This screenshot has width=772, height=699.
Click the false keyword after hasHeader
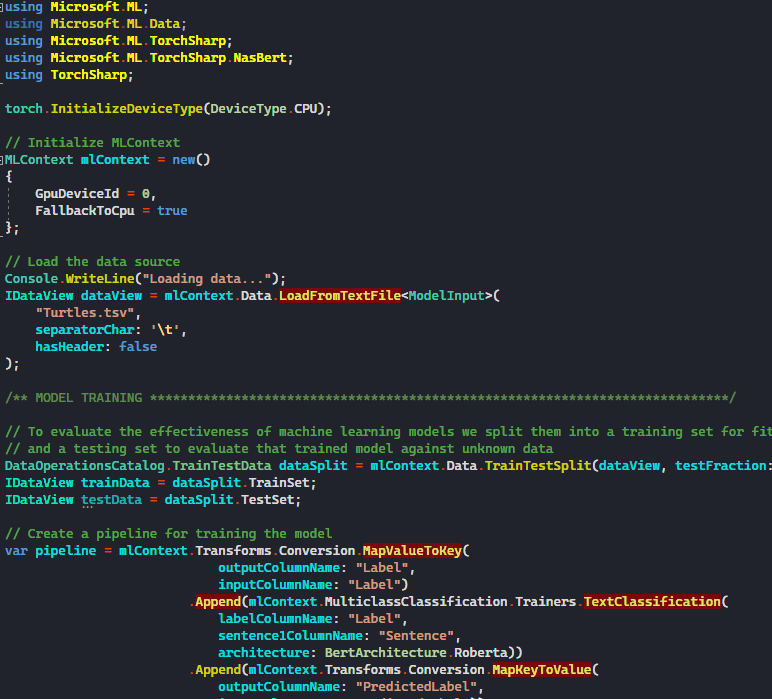click(x=138, y=347)
